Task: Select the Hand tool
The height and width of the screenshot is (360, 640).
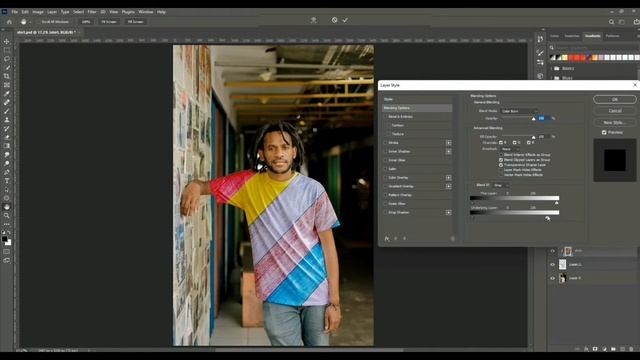Action: coord(7,207)
